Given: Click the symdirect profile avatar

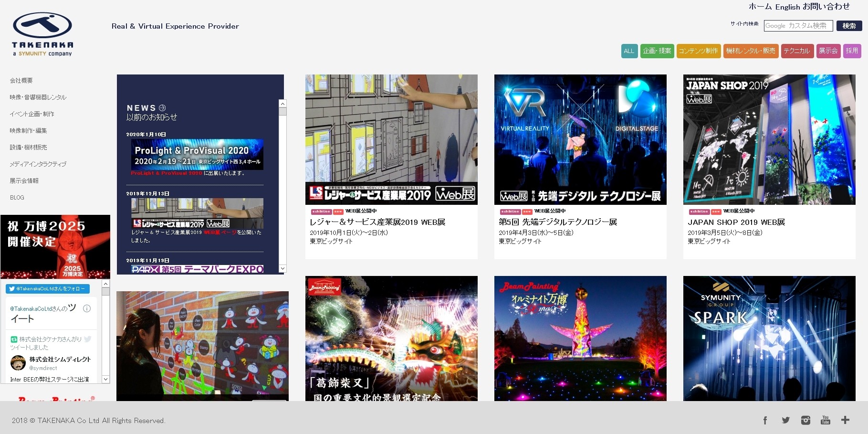Looking at the screenshot, I should (18, 363).
